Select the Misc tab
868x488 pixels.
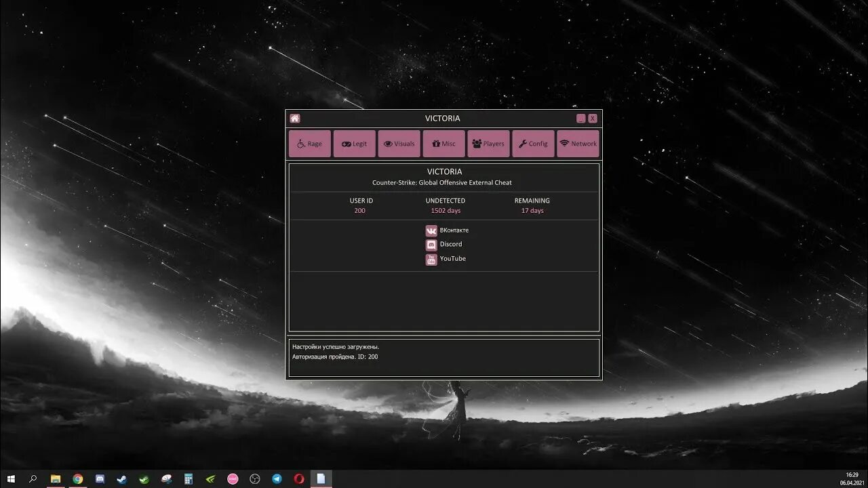[443, 144]
